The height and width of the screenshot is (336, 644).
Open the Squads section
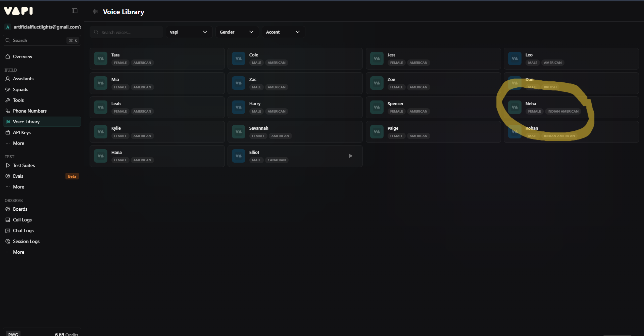pyautogui.click(x=42, y=89)
